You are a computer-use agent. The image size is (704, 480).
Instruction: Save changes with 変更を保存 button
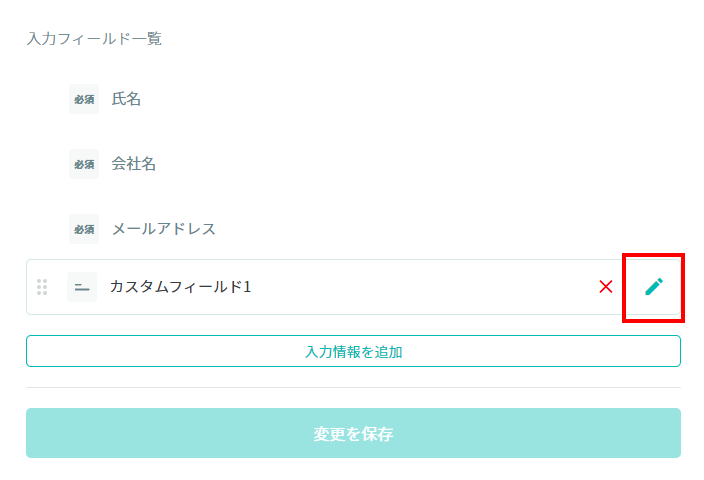[x=353, y=433]
